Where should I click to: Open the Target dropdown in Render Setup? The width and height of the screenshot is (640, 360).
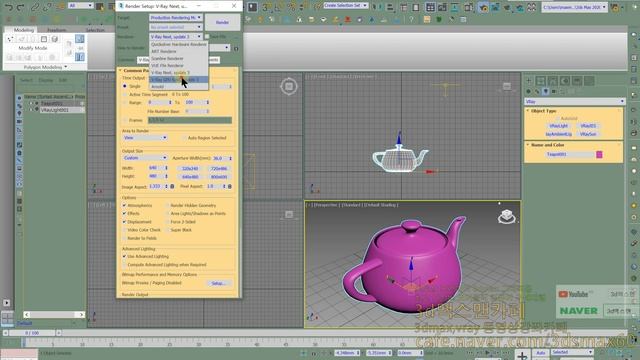[176, 18]
